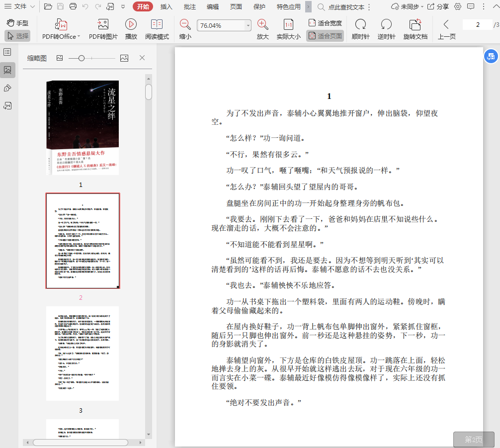Screen dimensions: 500x448
Task: Open the feedback chat icon
Action: point(470,6)
